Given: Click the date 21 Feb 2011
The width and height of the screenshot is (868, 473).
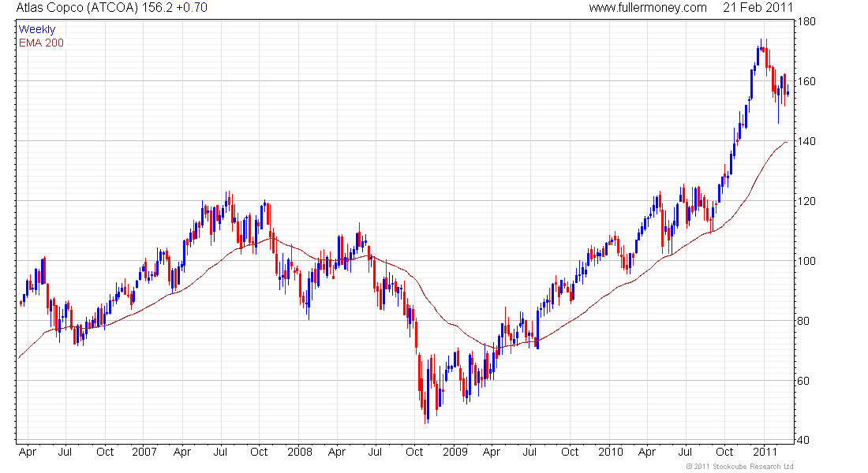Looking at the screenshot, I should (x=758, y=8).
